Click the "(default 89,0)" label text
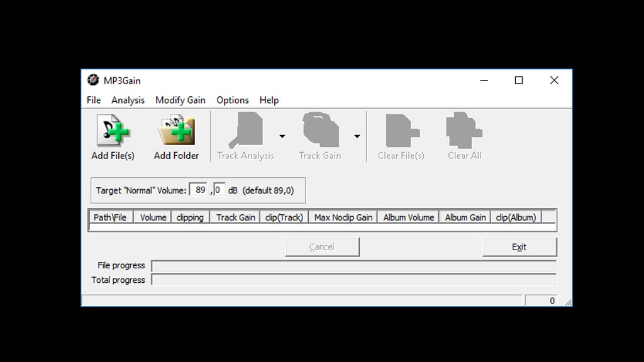Image resolution: width=644 pixels, height=362 pixels. point(268,190)
